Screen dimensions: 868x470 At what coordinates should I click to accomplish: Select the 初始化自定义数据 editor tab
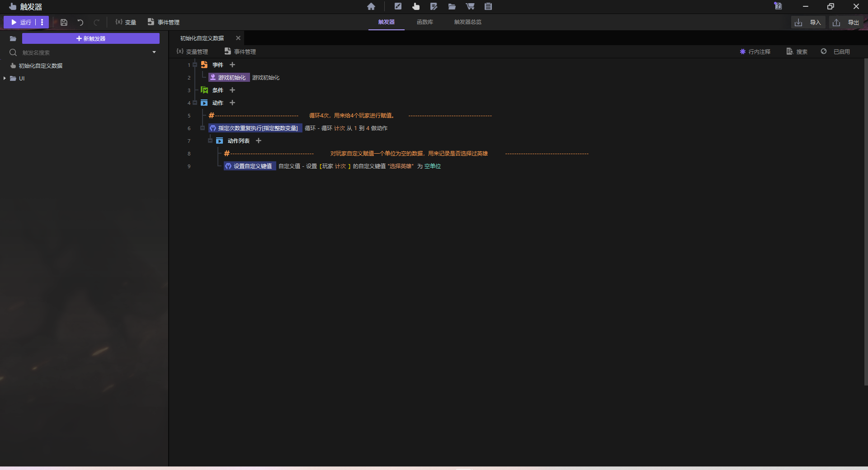coord(202,38)
